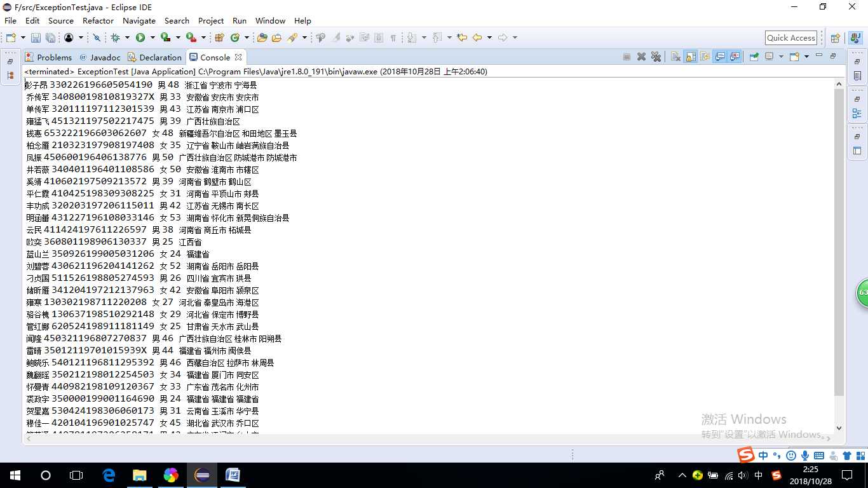
Task: Click the Last Edit Location icon
Action: coord(462,37)
